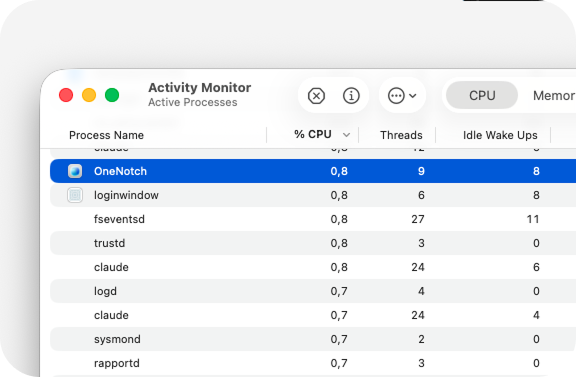
Task: Zoom Activity Monitor window with green button
Action: [112, 95]
